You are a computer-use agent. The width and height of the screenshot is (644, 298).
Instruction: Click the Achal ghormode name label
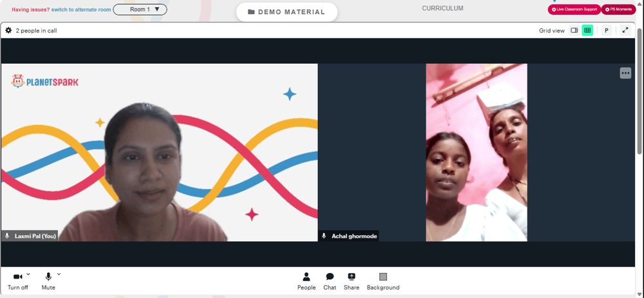tap(354, 236)
